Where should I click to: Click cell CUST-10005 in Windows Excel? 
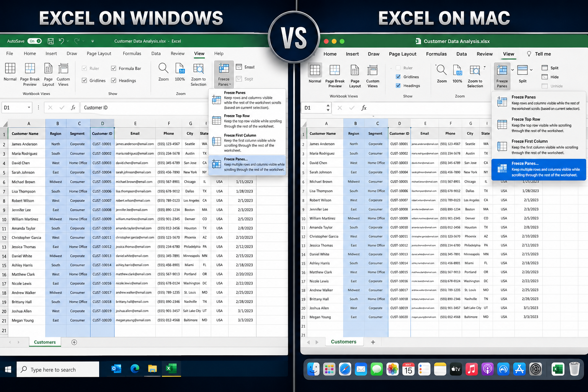pos(102,182)
